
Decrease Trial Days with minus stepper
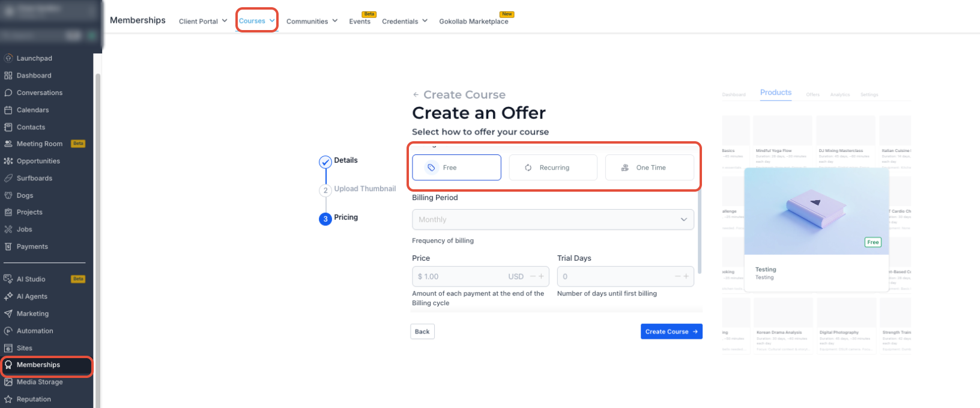point(678,276)
